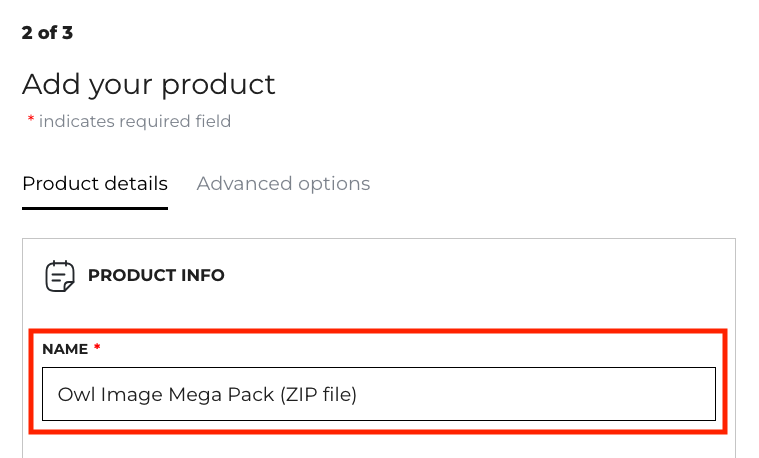
Task: Click the Product Info notepad icon
Action: pos(60,276)
